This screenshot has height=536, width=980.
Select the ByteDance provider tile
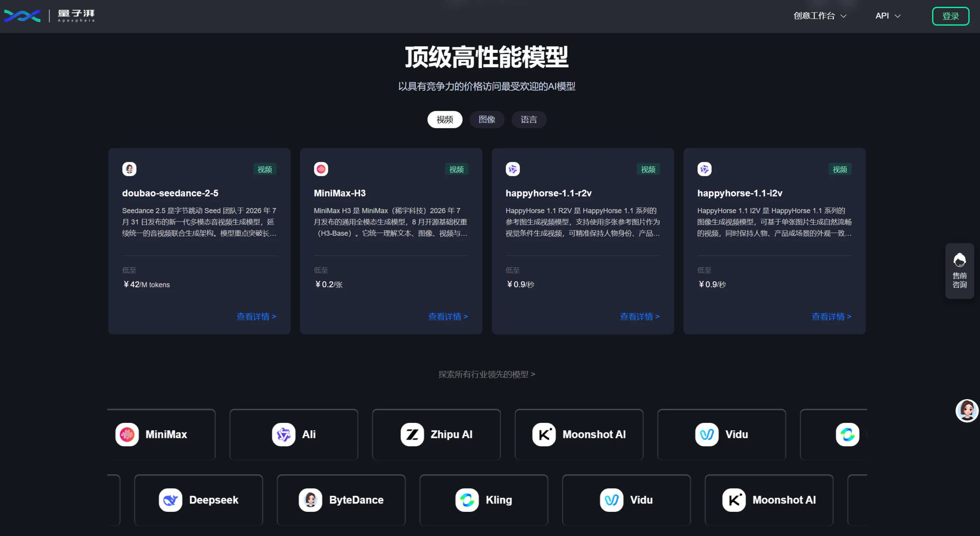click(341, 500)
